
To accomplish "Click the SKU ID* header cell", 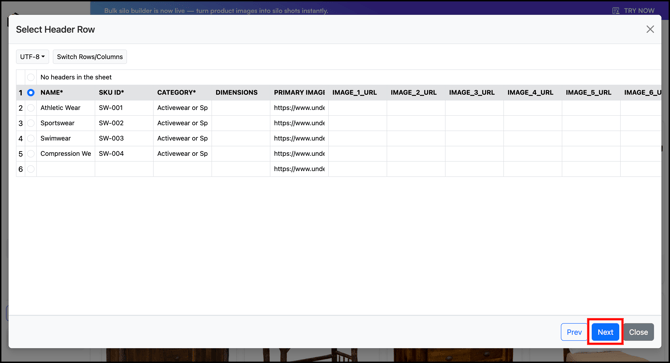I will (124, 92).
